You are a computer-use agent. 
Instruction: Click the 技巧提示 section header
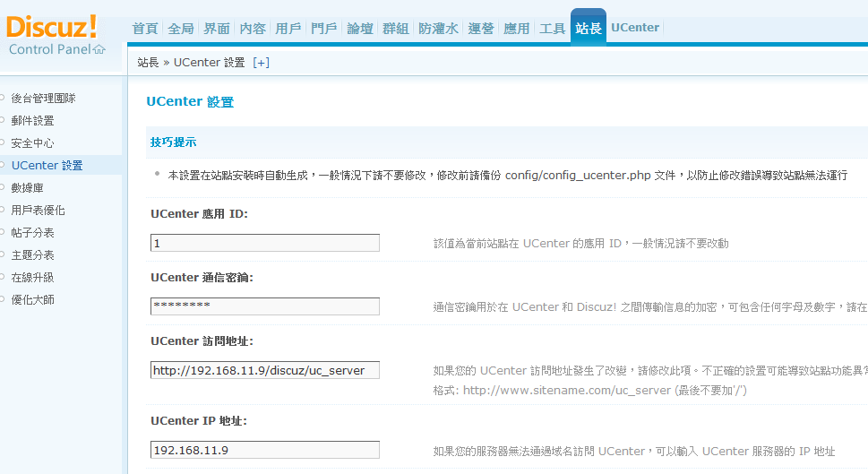coord(173,142)
